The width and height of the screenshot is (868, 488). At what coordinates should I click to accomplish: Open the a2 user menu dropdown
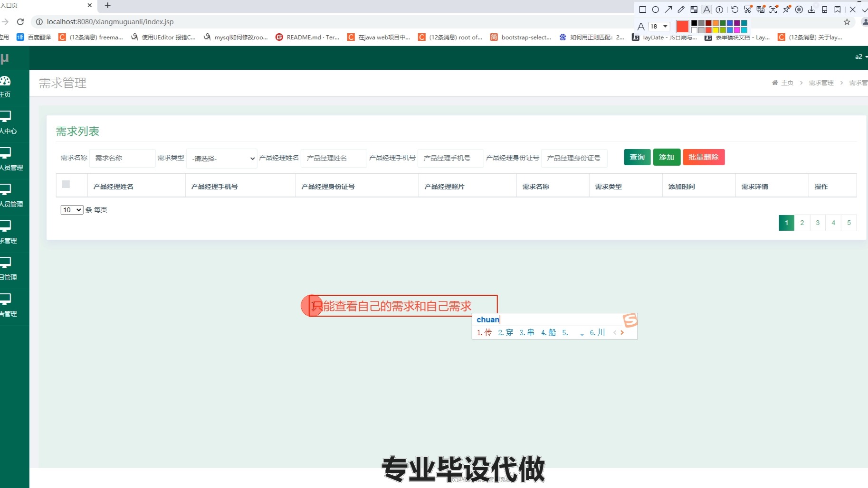861,56
